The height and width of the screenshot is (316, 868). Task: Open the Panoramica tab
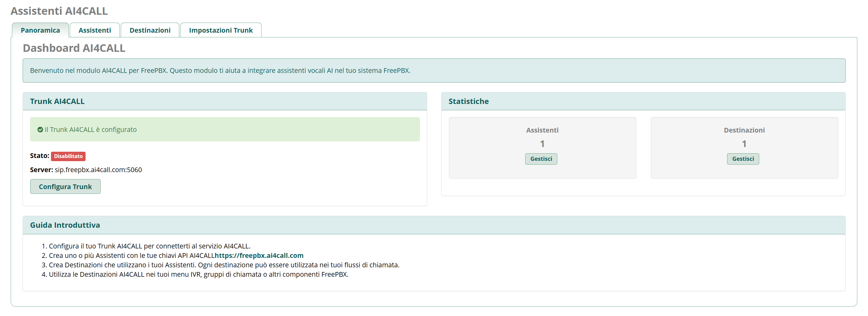(x=40, y=30)
